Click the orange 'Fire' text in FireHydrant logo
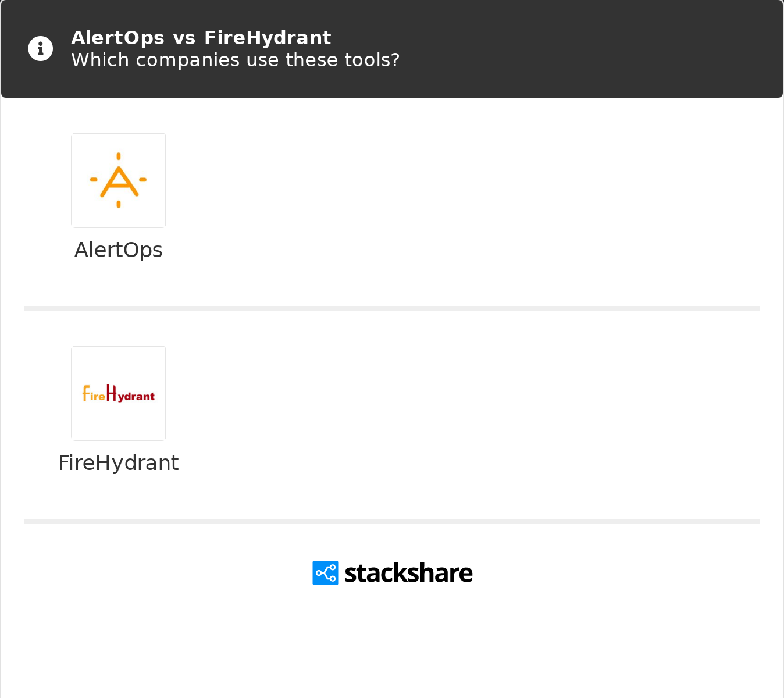 click(94, 394)
